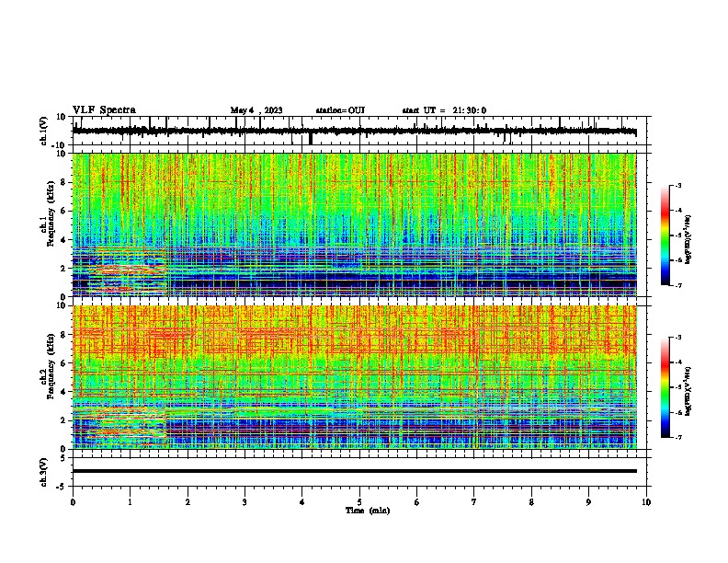This screenshot has height=563, width=728.
Task: Click the "ch.3(V)" waveform axis label
Action: click(43, 472)
